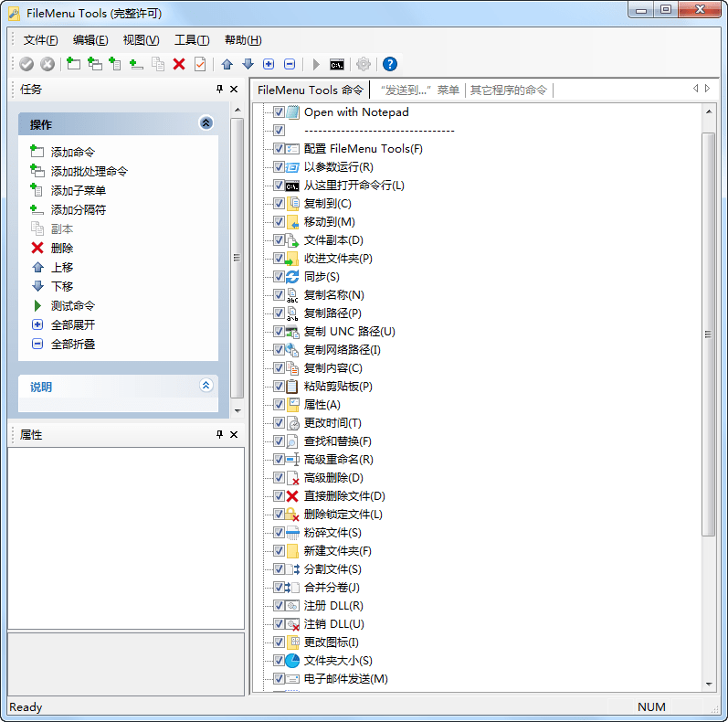Click the tasks panel scrollbar down arrow

[237, 410]
